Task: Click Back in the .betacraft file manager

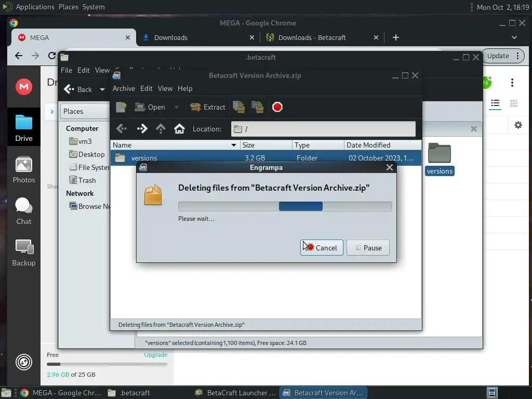Action: click(78, 89)
